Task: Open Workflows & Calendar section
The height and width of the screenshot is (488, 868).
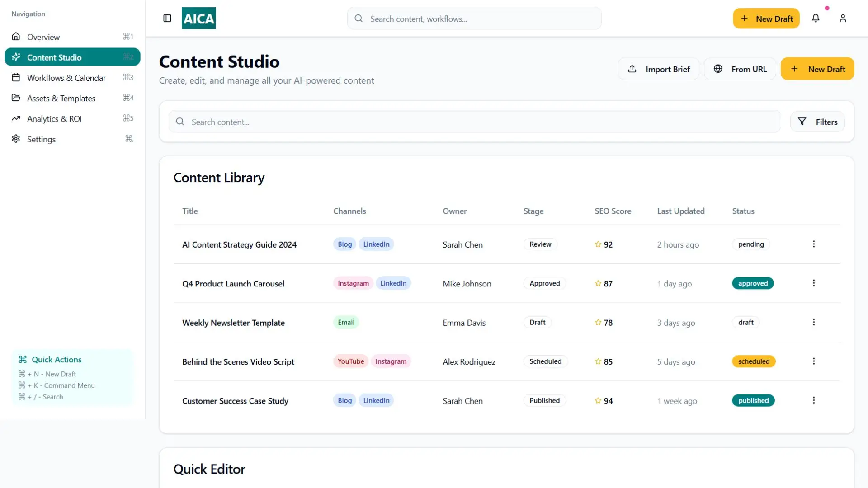Action: (x=72, y=78)
